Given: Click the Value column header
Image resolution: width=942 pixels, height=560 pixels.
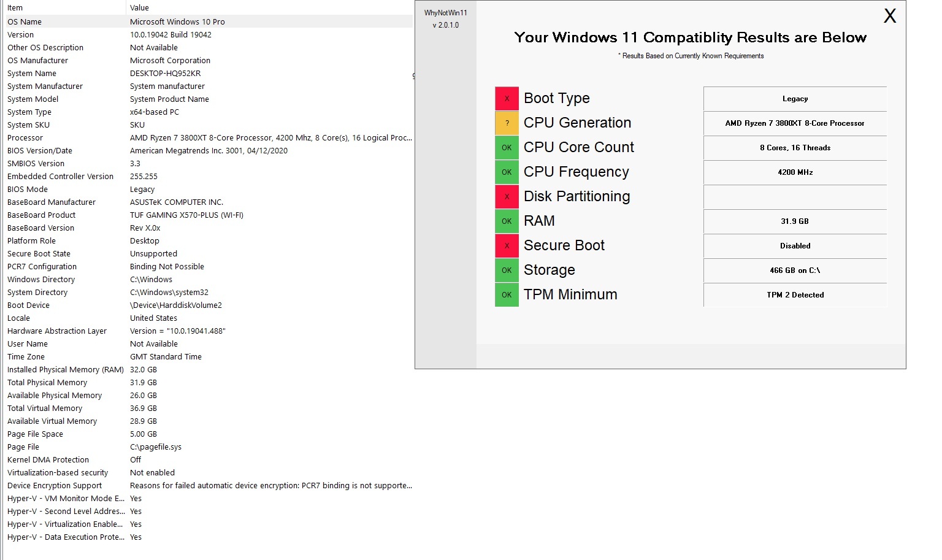Looking at the screenshot, I should [269, 7].
